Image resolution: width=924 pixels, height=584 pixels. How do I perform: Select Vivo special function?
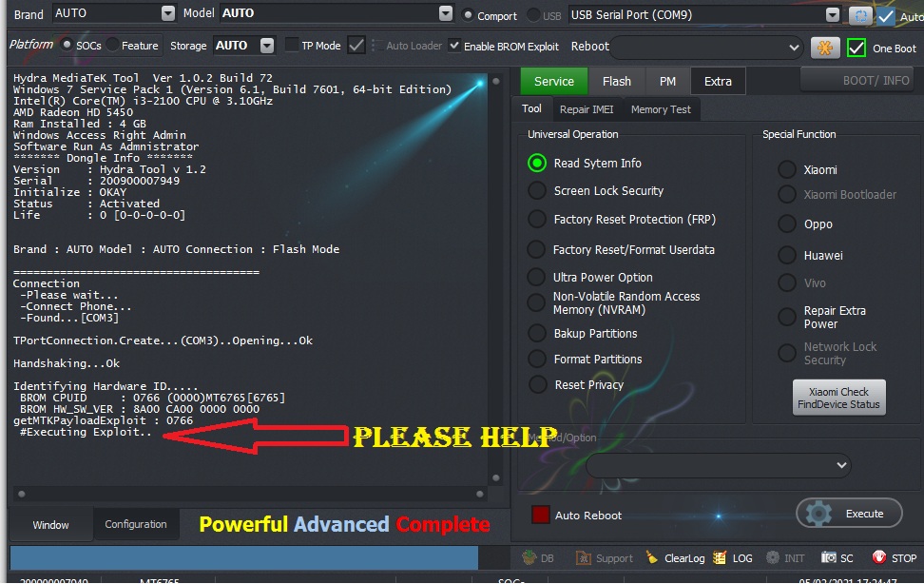[787, 283]
